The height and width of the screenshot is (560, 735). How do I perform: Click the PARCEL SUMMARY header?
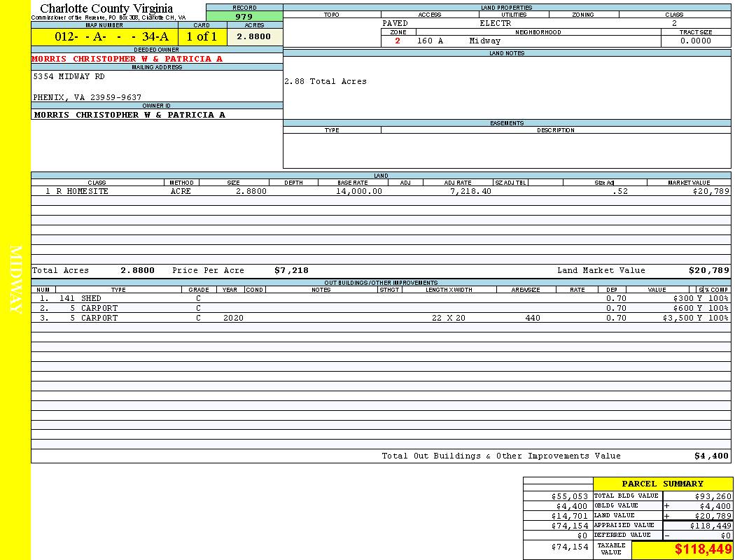pyautogui.click(x=662, y=484)
